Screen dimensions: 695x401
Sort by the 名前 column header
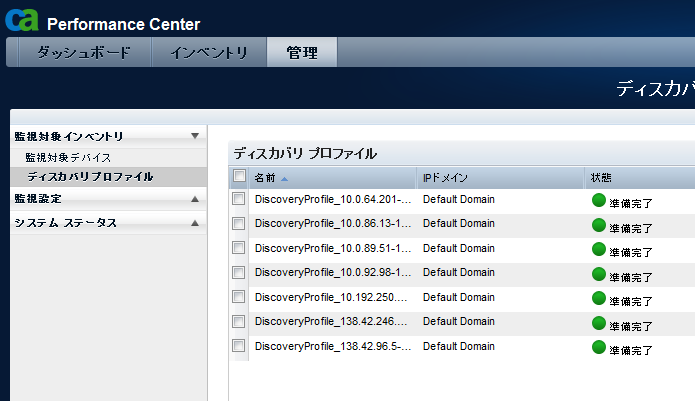[332, 178]
